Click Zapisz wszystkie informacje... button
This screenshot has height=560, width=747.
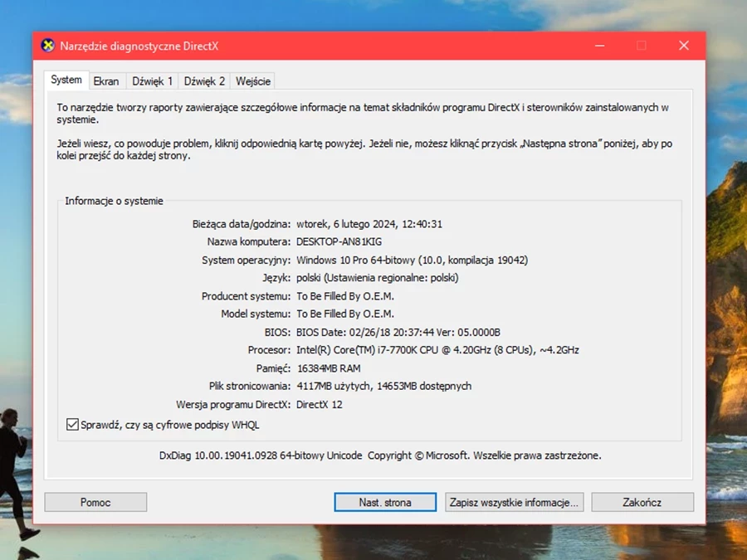(x=515, y=502)
